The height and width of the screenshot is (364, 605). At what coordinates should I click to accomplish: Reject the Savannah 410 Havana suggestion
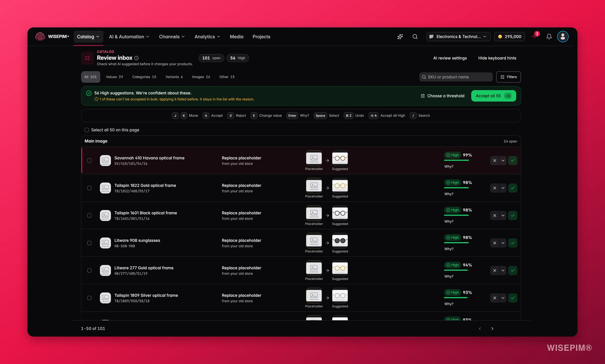495,160
